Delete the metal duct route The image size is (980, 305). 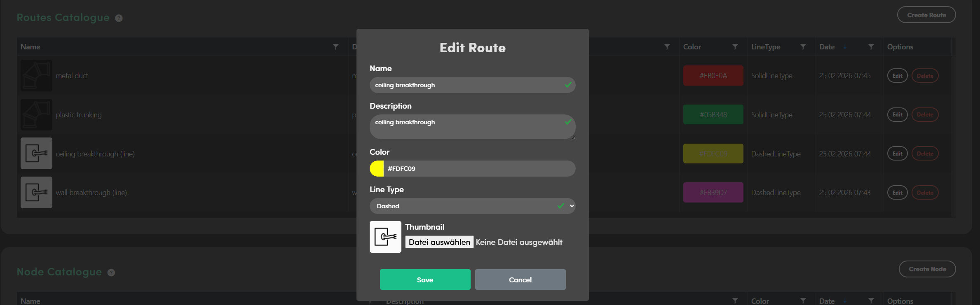(925, 76)
